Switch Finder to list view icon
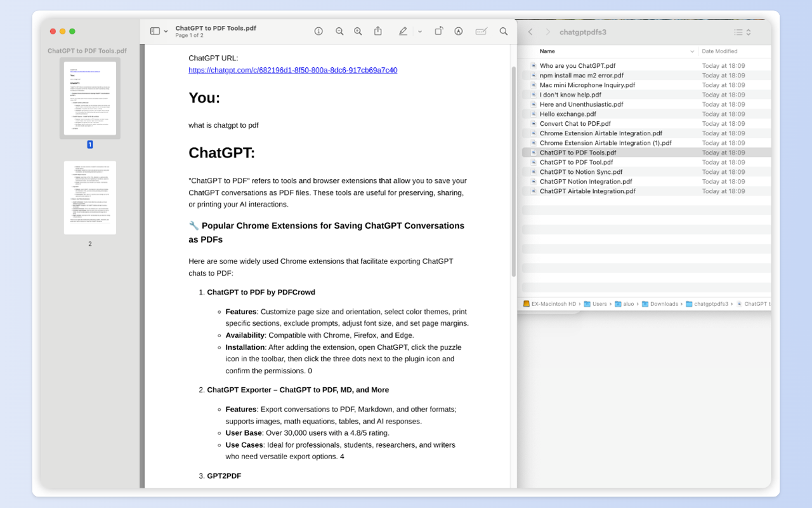 [x=738, y=32]
